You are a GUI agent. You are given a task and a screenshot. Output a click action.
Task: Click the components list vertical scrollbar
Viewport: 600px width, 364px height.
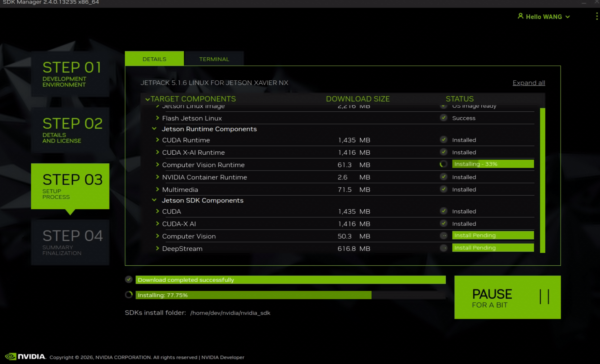coord(542,180)
